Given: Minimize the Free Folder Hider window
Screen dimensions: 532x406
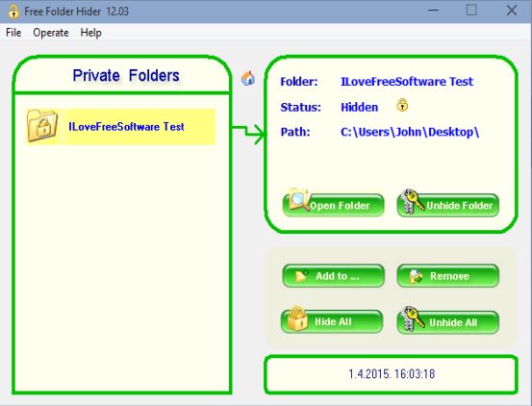Looking at the screenshot, I should (433, 11).
